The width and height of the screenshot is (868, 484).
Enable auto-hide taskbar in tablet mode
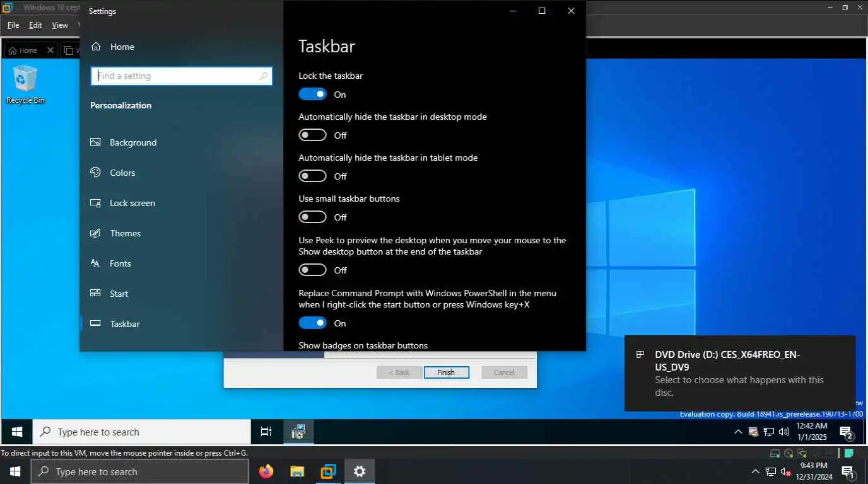click(313, 176)
